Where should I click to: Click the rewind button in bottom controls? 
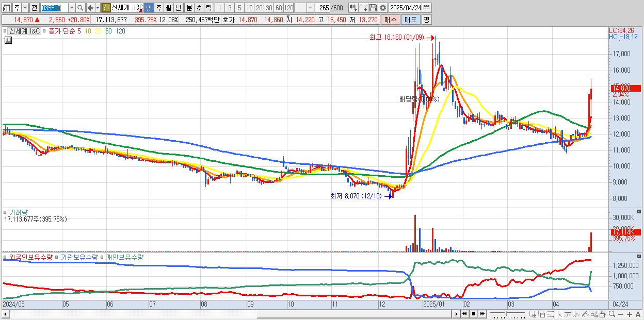[464, 314]
